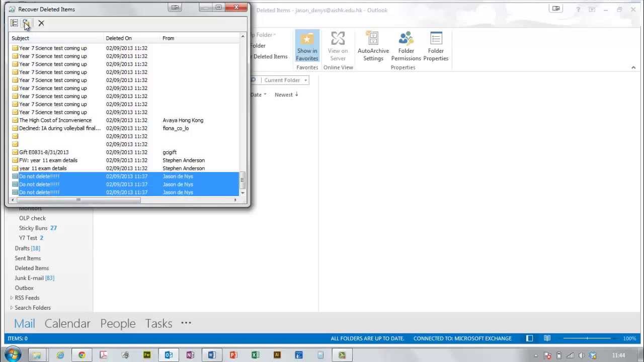Click View on Server ribbon icon
The image size is (644, 362).
point(338,46)
